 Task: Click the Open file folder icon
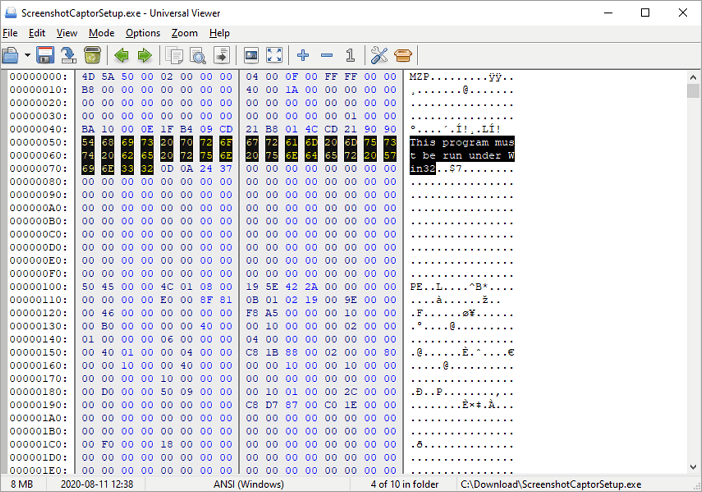coord(11,55)
